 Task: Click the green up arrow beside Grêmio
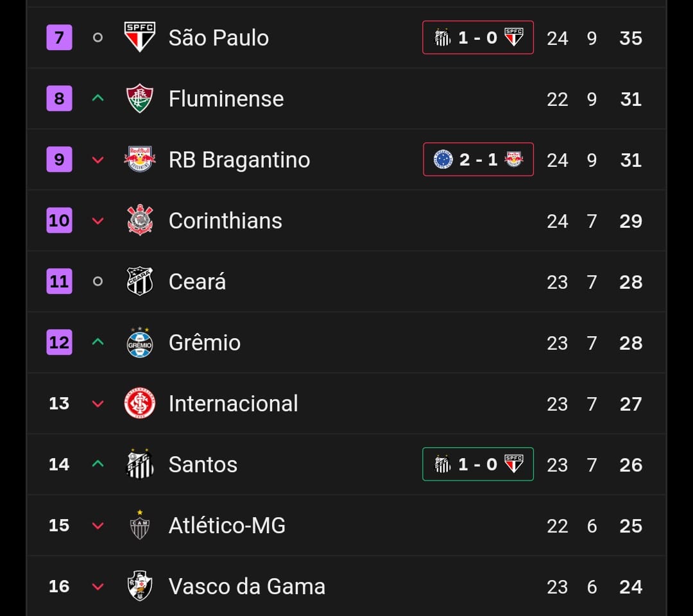pyautogui.click(x=98, y=342)
